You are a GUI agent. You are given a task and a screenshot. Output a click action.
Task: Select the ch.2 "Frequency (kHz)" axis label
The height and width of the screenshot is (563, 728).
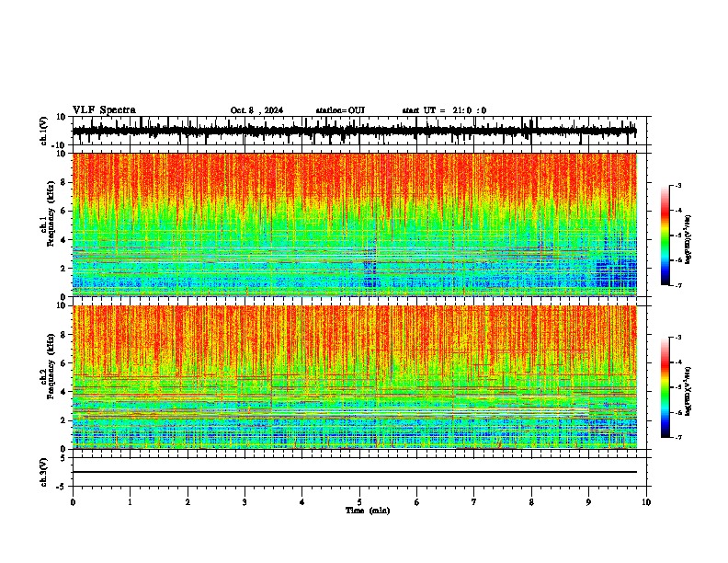[x=51, y=366]
